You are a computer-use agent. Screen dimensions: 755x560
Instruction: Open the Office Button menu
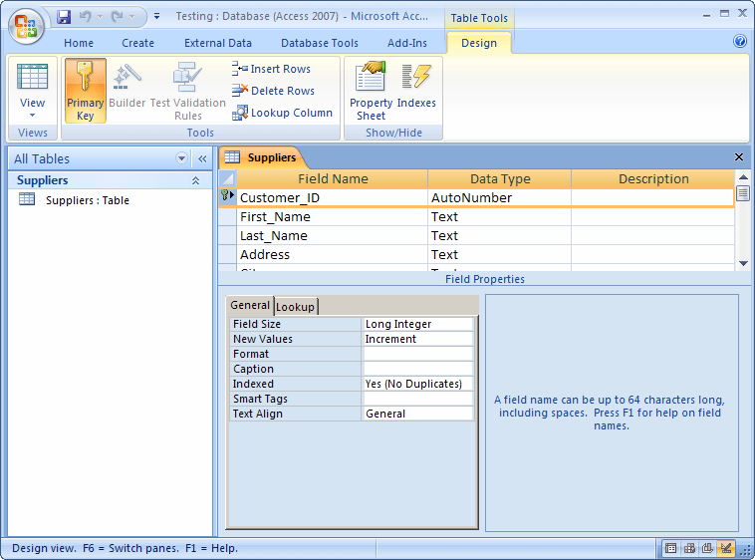pyautogui.click(x=26, y=26)
